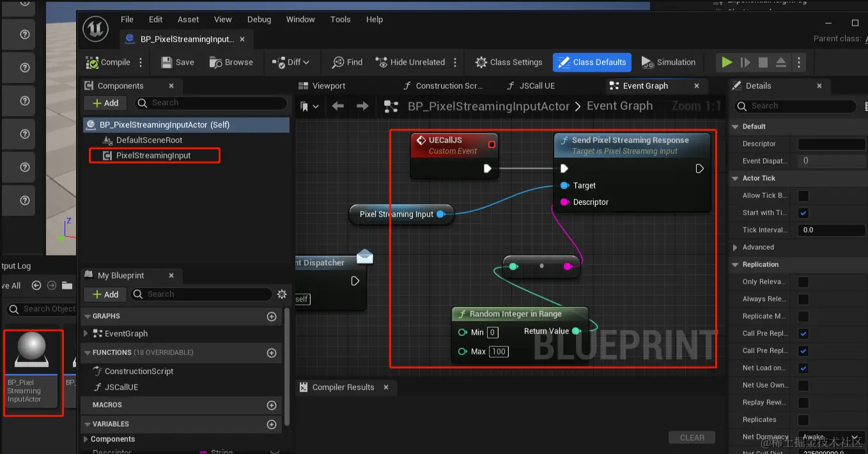Select the ConstructionScript function
The width and height of the screenshot is (868, 454).
coord(139,371)
